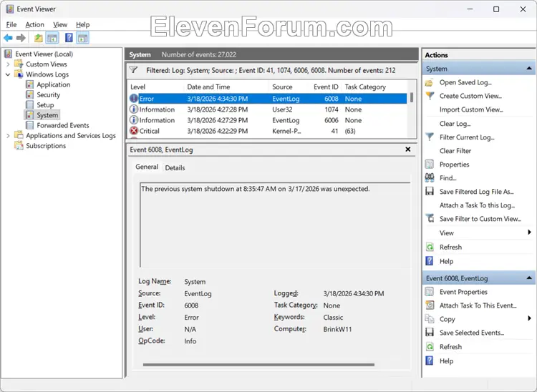Click the Properties icon in Actions pane
Image resolution: width=537 pixels, height=392 pixels.
(x=430, y=165)
